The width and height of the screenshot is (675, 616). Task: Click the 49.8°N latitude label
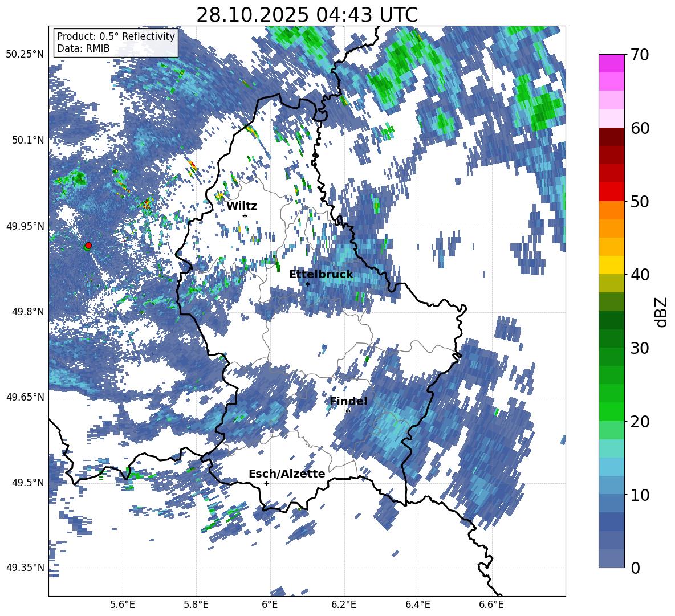(27, 311)
